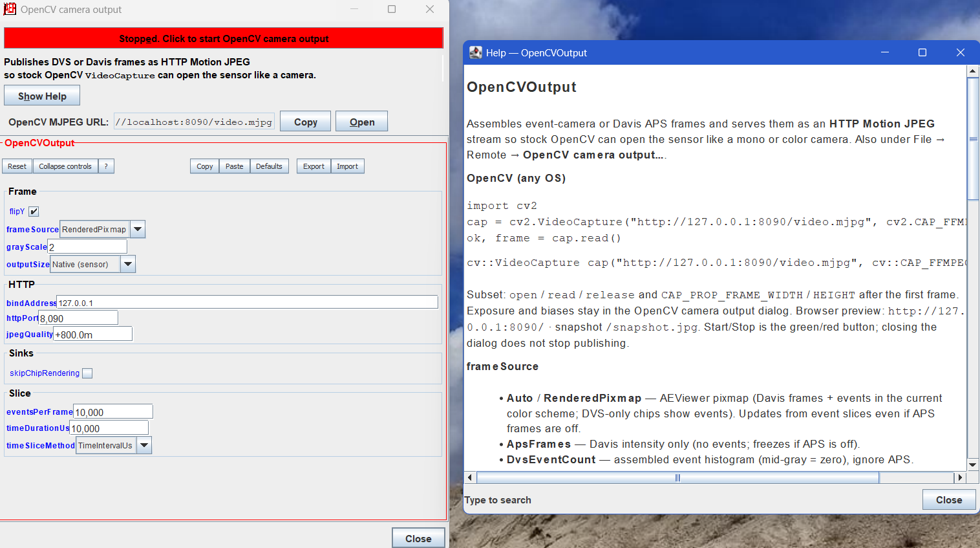This screenshot has height=548, width=980.
Task: Click the skipChipRendering label
Action: click(45, 373)
